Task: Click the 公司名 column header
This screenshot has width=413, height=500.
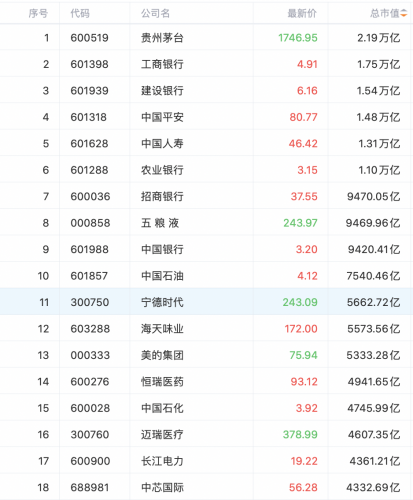Action: pyautogui.click(x=155, y=13)
